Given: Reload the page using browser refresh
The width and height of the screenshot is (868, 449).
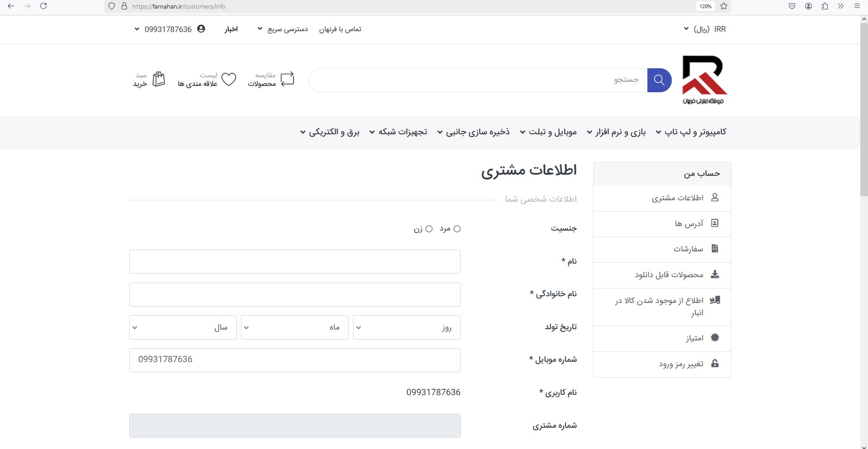Looking at the screenshot, I should coord(43,6).
